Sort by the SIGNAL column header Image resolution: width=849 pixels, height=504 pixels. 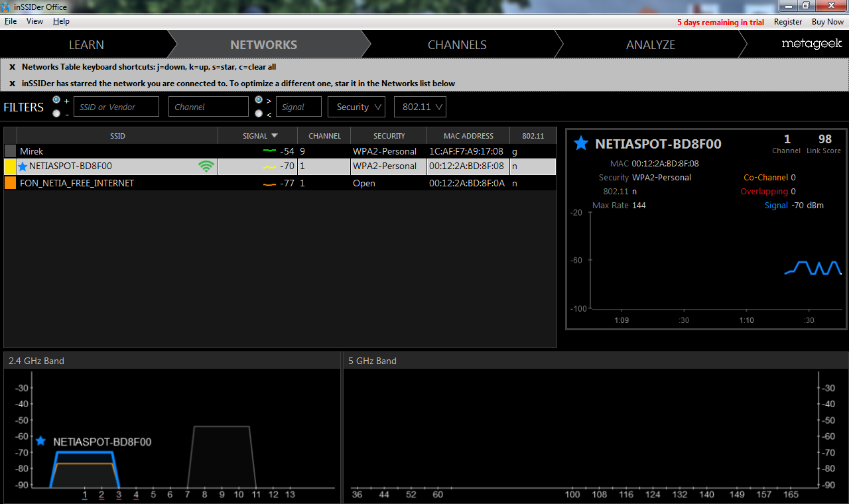pyautogui.click(x=257, y=136)
